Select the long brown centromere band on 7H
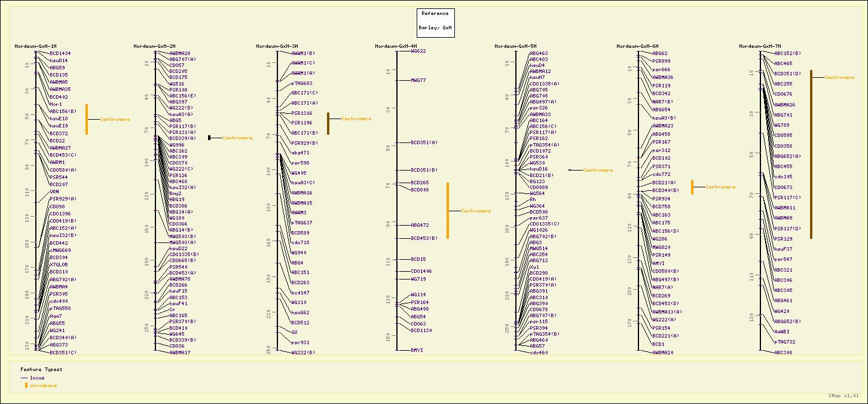 pyautogui.click(x=811, y=154)
